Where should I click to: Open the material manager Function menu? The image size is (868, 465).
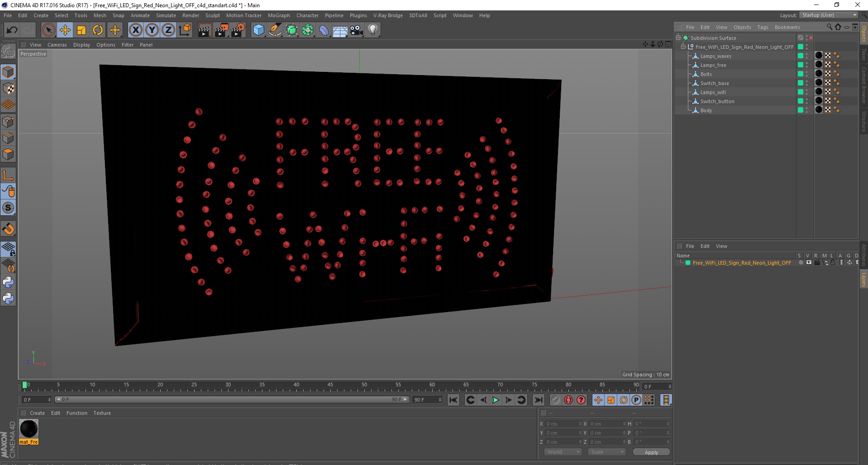coord(76,413)
